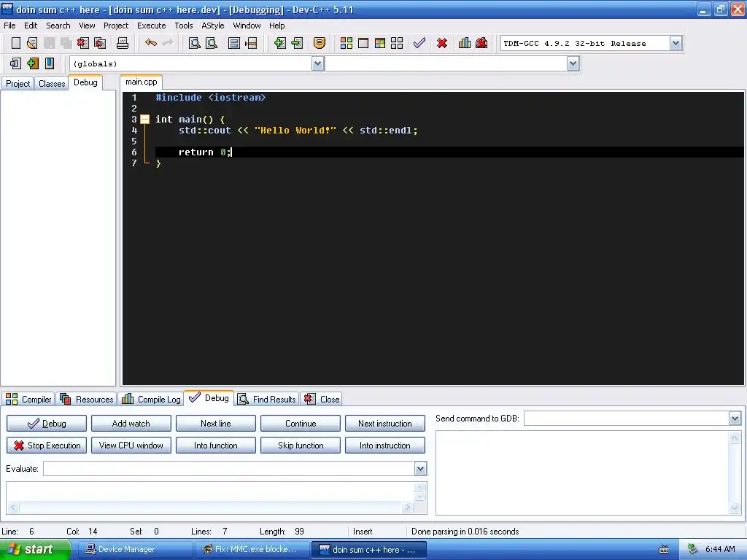Click the Close tab in bottom panel
The width and height of the screenshot is (747, 560).
click(322, 399)
